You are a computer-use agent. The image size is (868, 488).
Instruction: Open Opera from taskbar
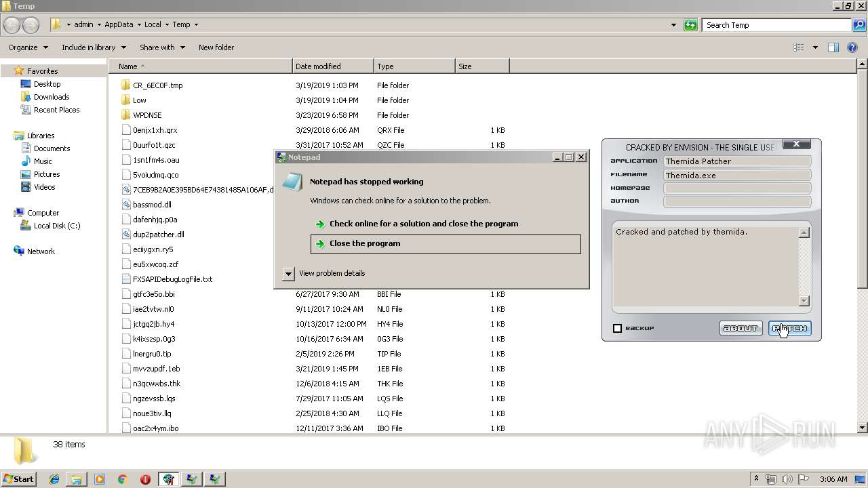(x=145, y=479)
